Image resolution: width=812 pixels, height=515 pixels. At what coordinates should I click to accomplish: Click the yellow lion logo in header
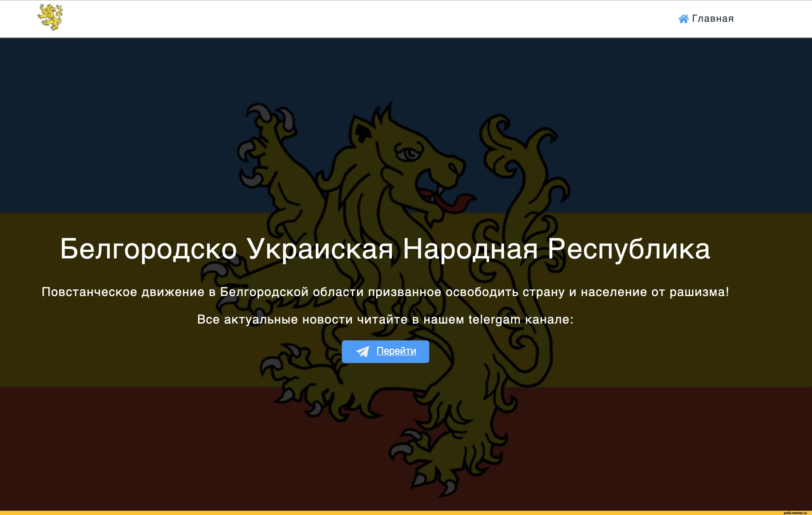[x=50, y=17]
